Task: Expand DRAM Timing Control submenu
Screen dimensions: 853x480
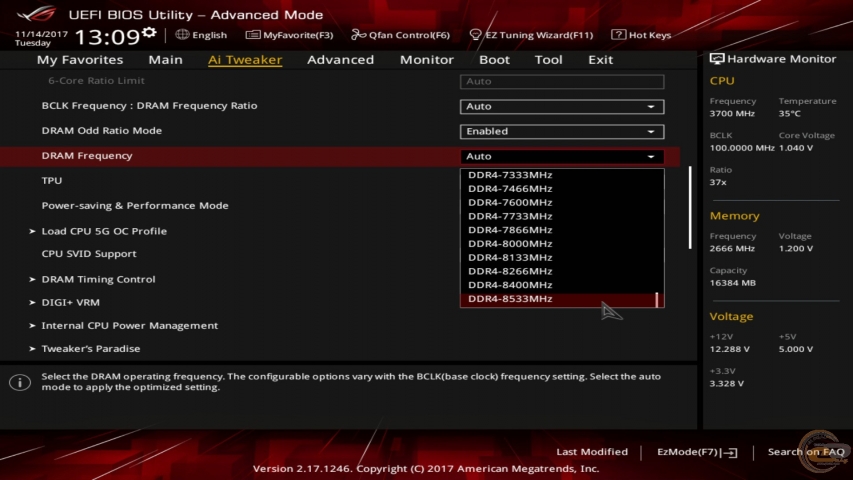Action: pyautogui.click(x=98, y=279)
